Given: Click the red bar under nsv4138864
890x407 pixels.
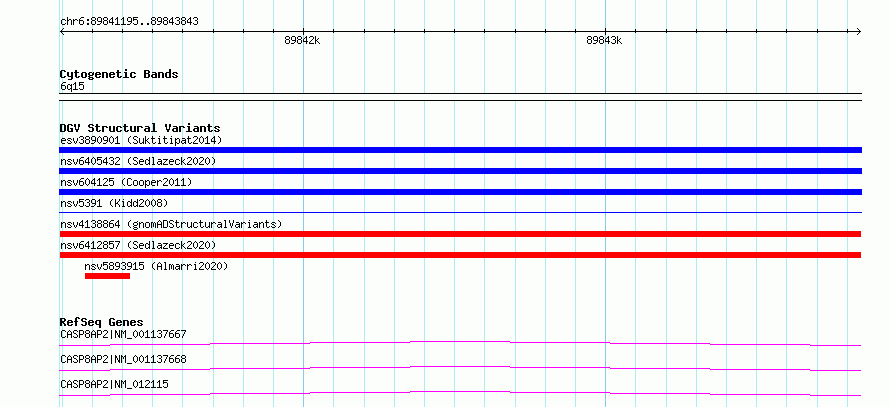Looking at the screenshot, I should (x=460, y=234).
